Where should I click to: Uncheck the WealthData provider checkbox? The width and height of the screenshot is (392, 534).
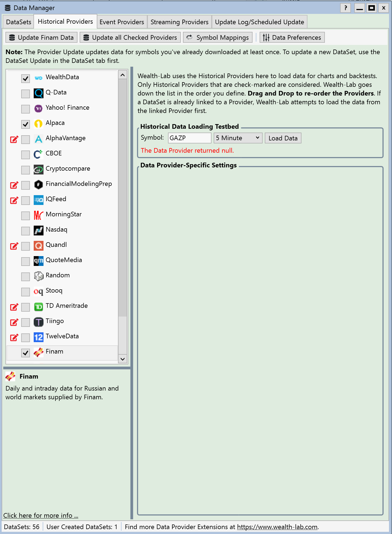coord(26,78)
